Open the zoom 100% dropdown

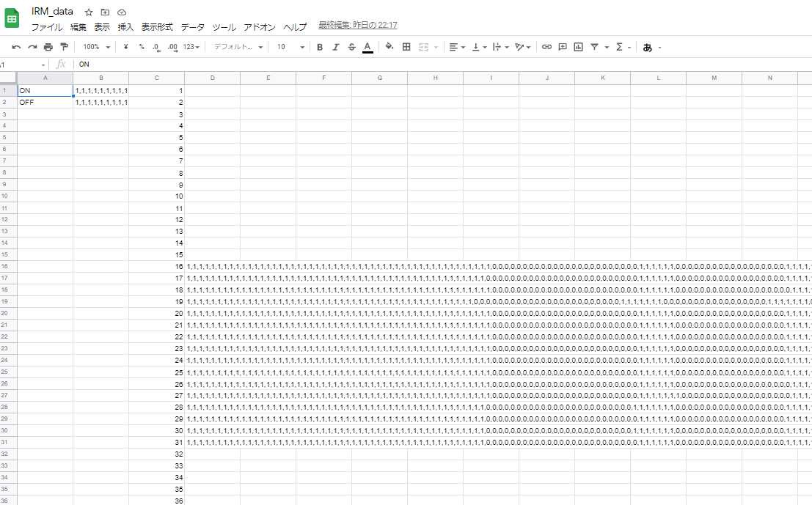tap(96, 47)
